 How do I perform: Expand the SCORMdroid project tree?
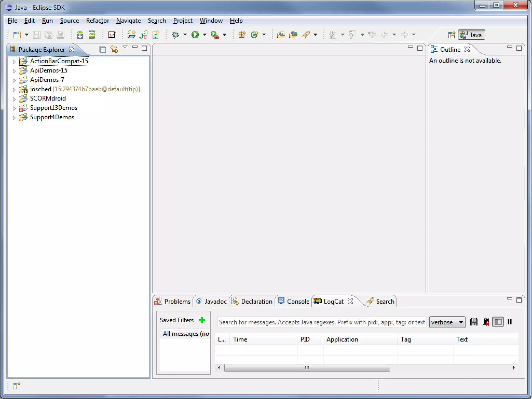click(x=14, y=99)
